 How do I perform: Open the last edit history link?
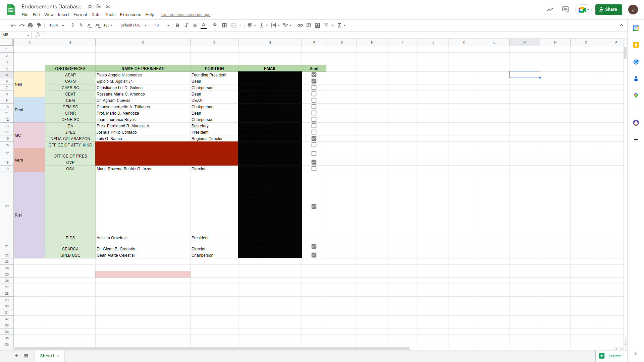[x=185, y=14]
